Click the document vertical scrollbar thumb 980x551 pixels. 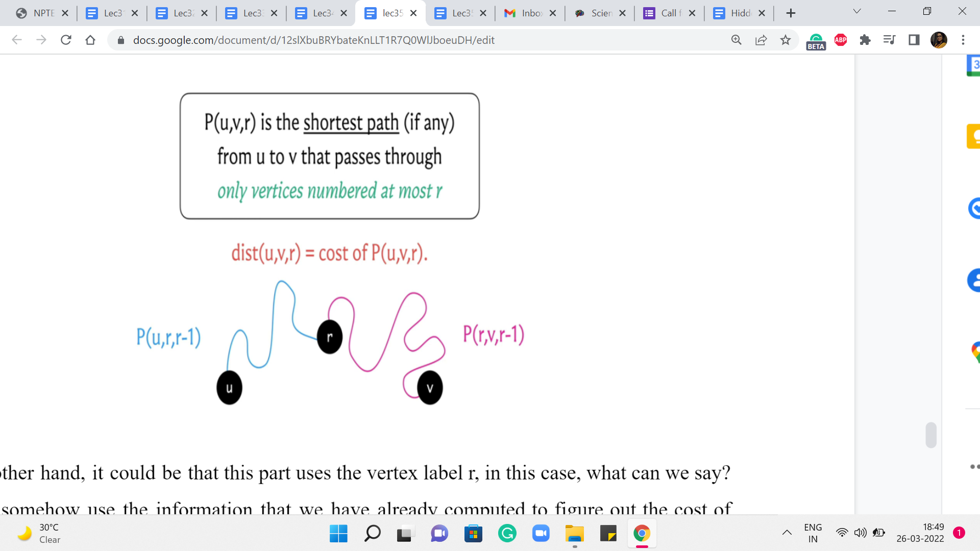pyautogui.click(x=931, y=435)
